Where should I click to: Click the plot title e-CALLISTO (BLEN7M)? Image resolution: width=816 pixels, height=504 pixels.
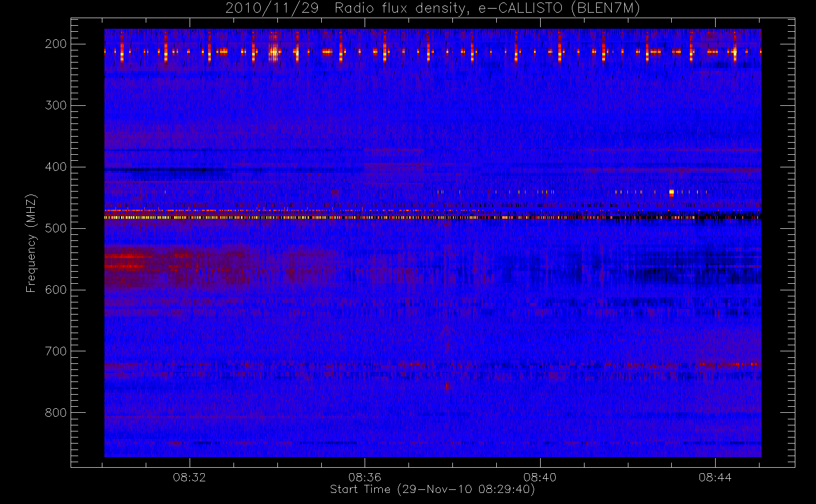[559, 9]
